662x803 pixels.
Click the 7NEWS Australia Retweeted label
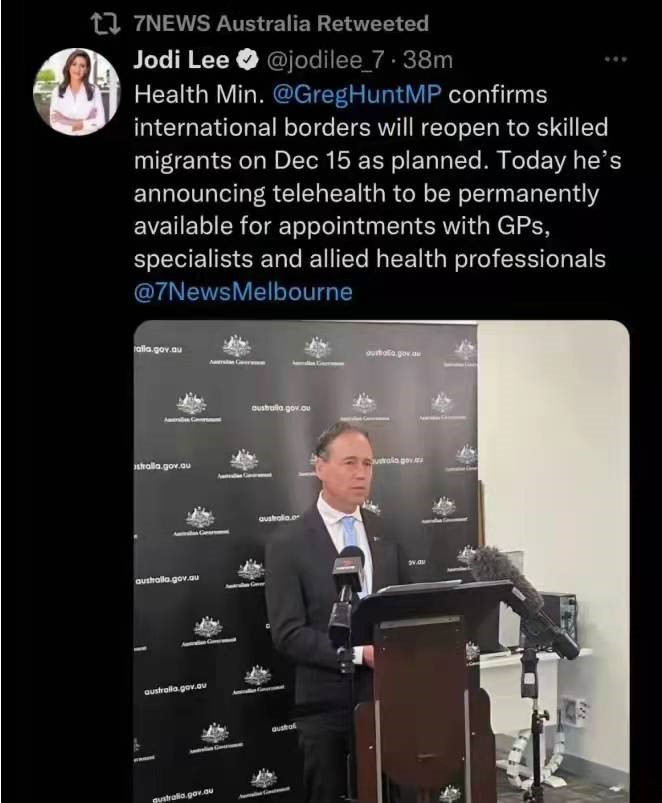pos(281,24)
